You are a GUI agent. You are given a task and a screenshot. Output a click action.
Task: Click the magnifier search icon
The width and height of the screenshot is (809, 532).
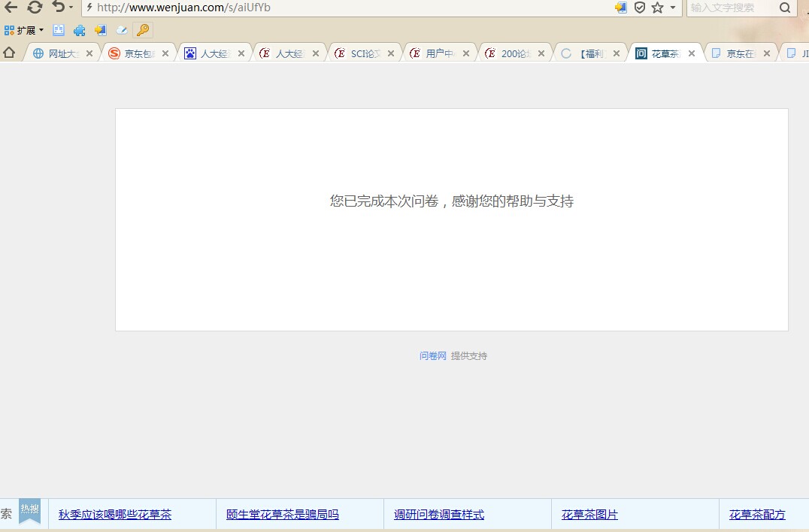coord(785,8)
